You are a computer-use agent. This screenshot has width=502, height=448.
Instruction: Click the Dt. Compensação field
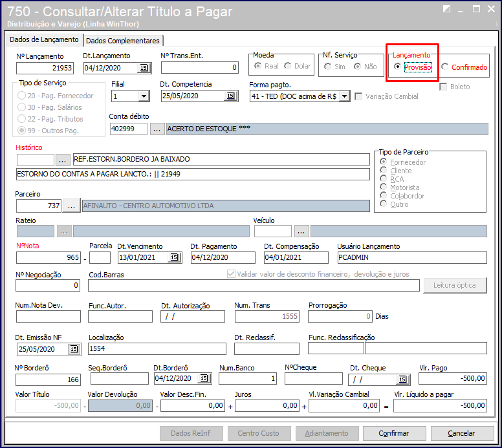[x=296, y=257]
